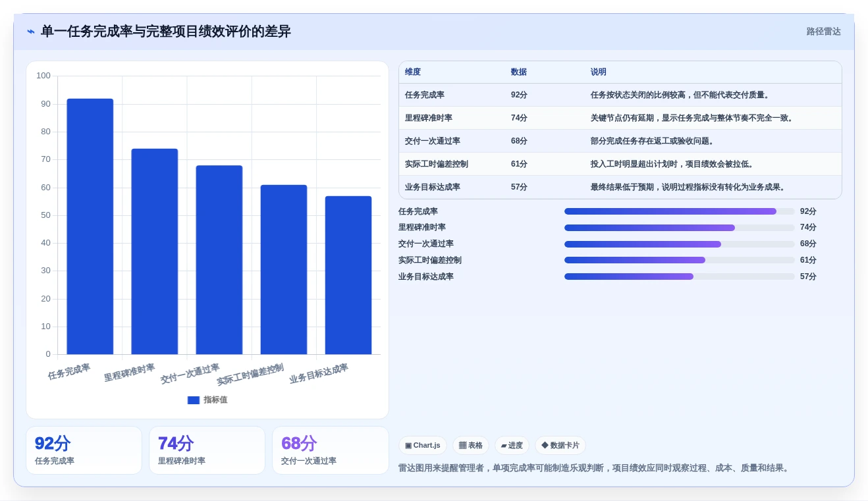Click the 业务目标达成率 bar in chart
The width and height of the screenshot is (868, 501).
pos(348,275)
